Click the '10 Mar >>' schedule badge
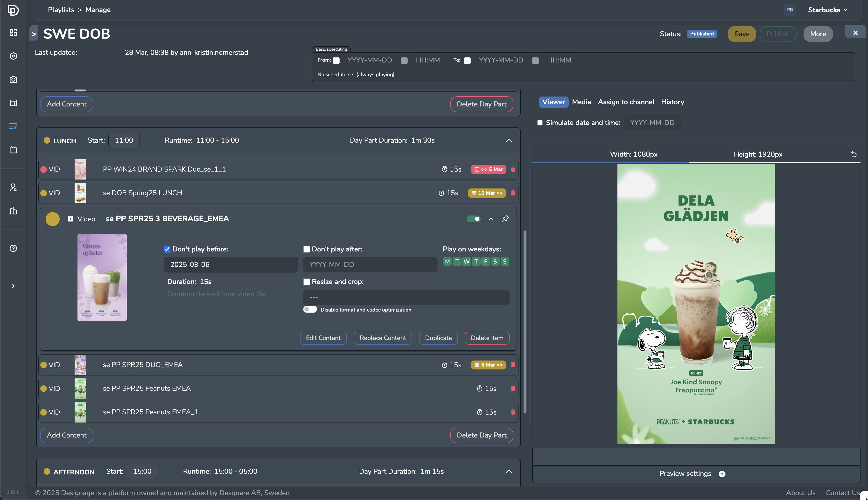Screen dimensions: 868x500 point(487,193)
